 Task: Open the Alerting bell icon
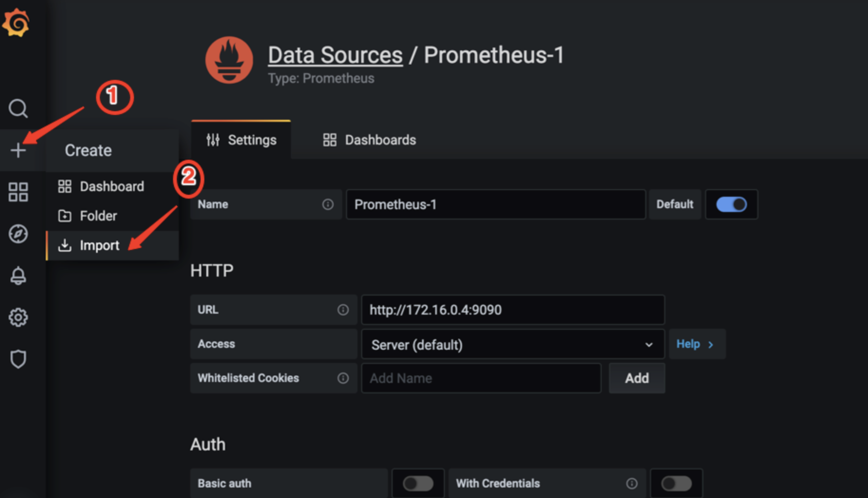click(18, 276)
